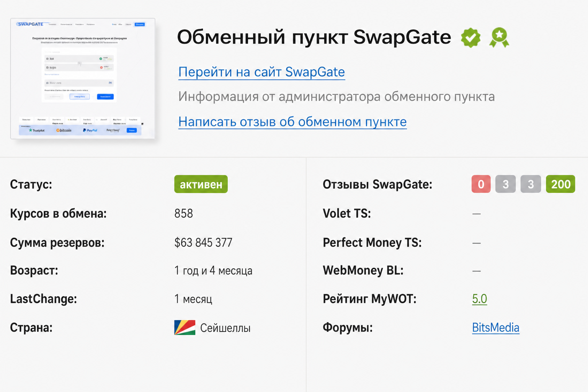Click the 'LastChange:' label

tap(43, 299)
